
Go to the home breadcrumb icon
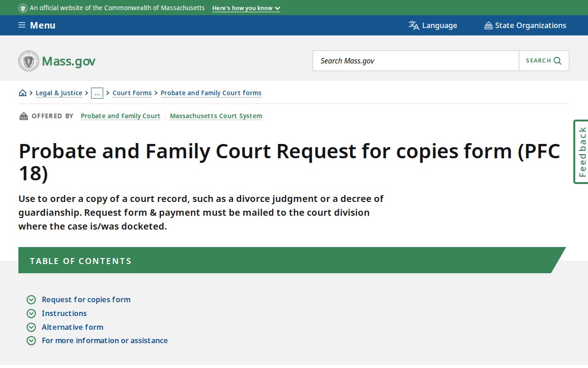[23, 93]
